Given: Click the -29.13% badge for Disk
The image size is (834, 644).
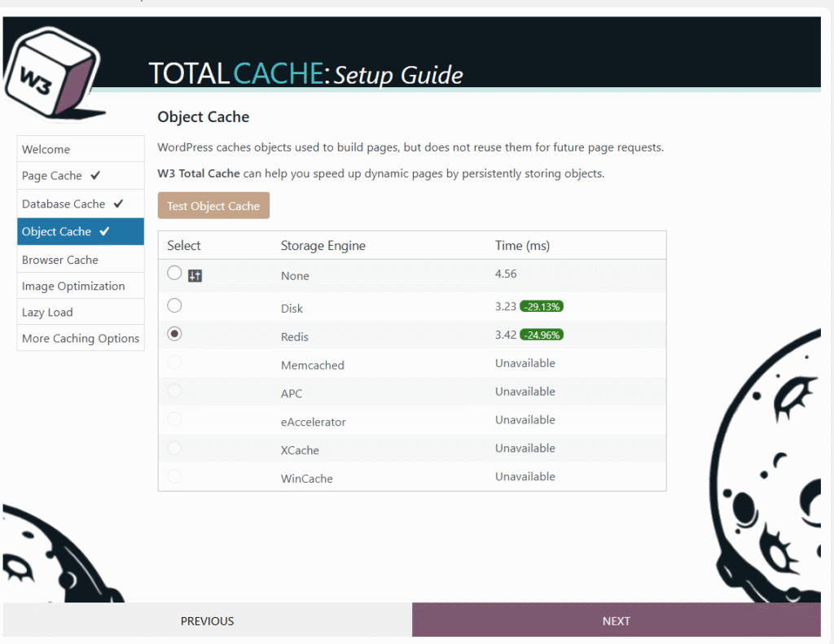Looking at the screenshot, I should 542,307.
